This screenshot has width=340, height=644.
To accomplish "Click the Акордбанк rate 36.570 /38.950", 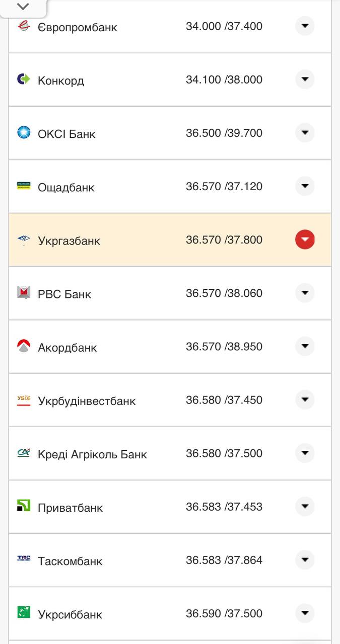I will (x=224, y=347).
